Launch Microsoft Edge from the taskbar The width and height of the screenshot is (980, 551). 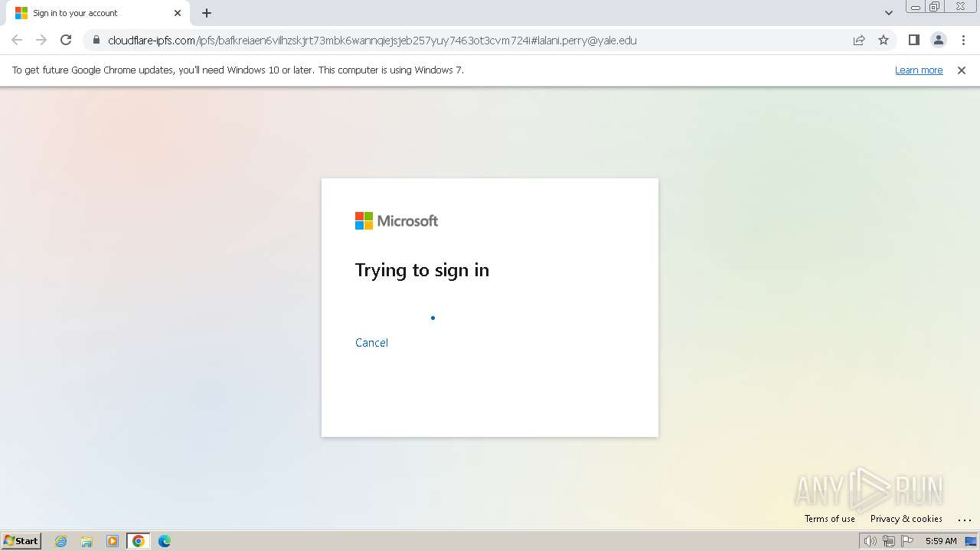click(165, 541)
